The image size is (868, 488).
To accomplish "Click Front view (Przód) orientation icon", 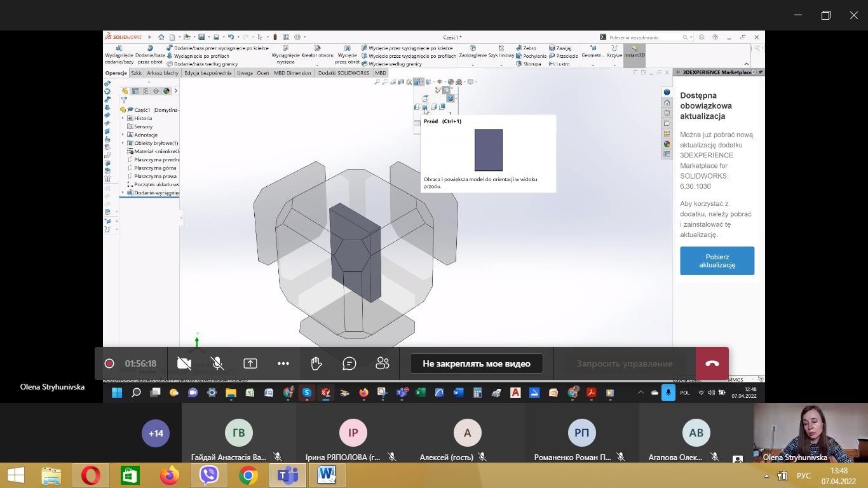I will tap(425, 107).
